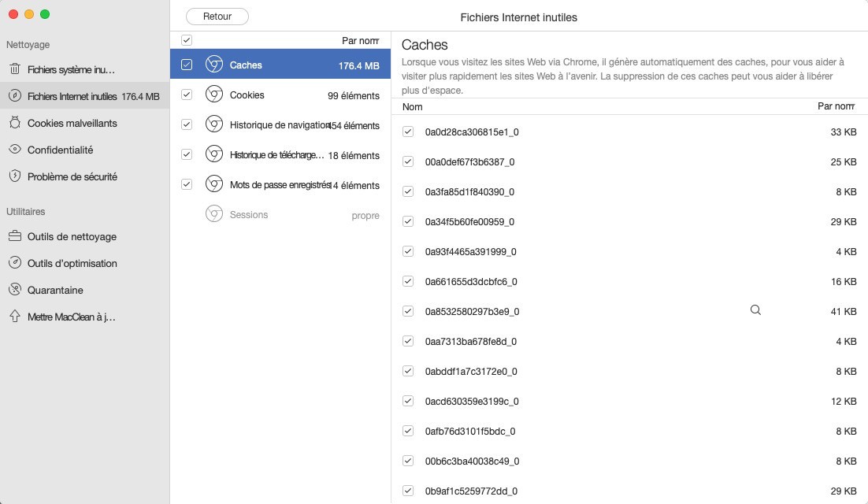
Task: Select Mots de passe enregistrés category
Action: (x=280, y=185)
